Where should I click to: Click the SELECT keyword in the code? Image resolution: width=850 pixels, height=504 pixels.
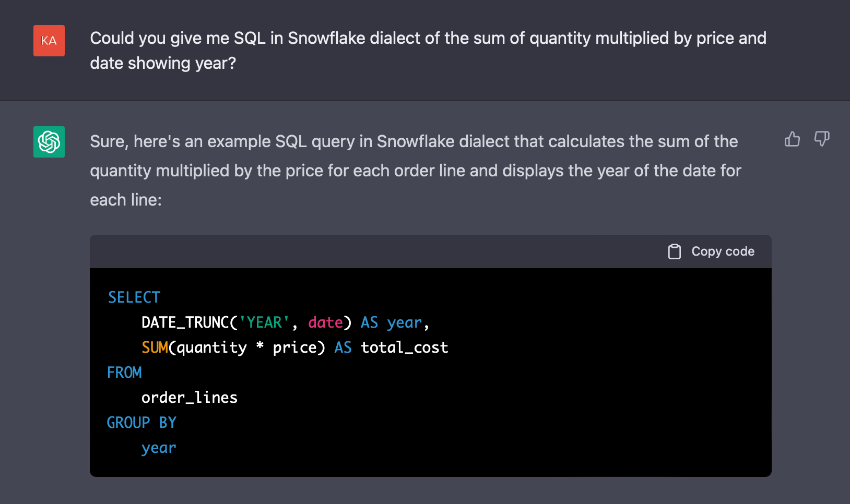(134, 297)
